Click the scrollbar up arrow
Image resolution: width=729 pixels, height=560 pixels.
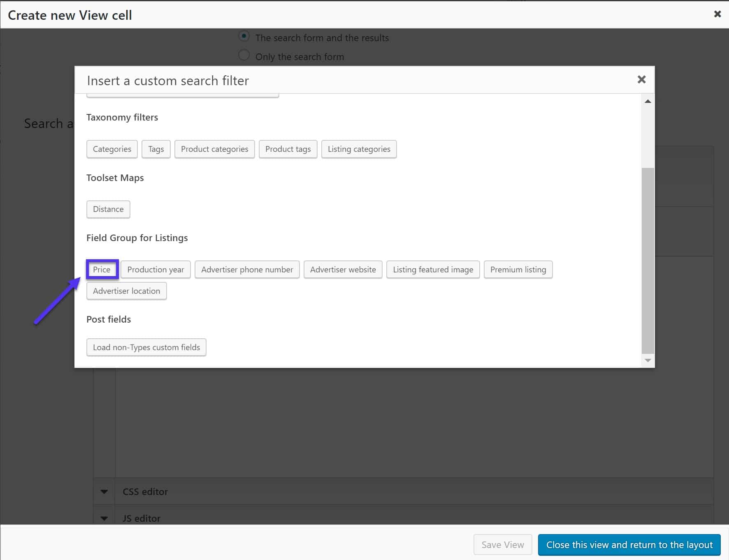coord(647,101)
